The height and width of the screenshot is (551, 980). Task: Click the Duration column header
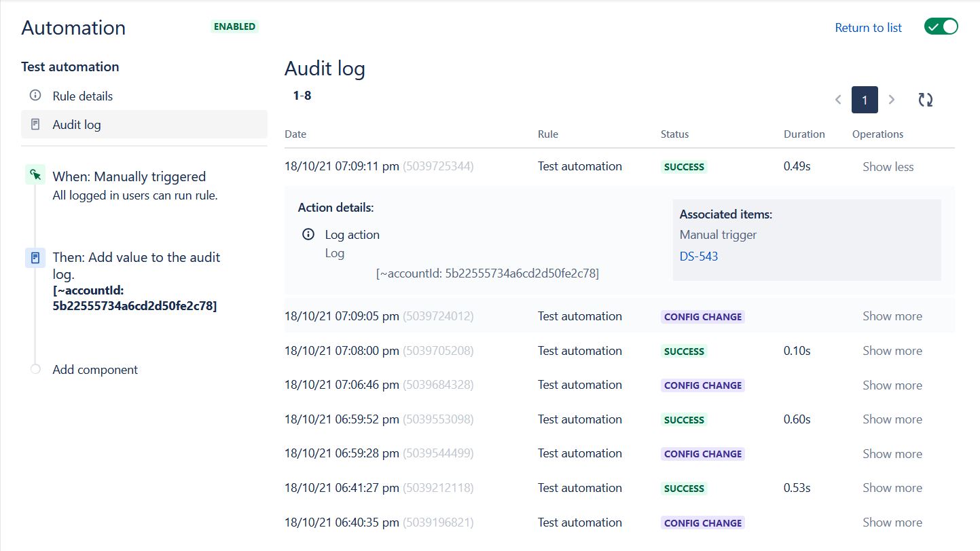804,134
